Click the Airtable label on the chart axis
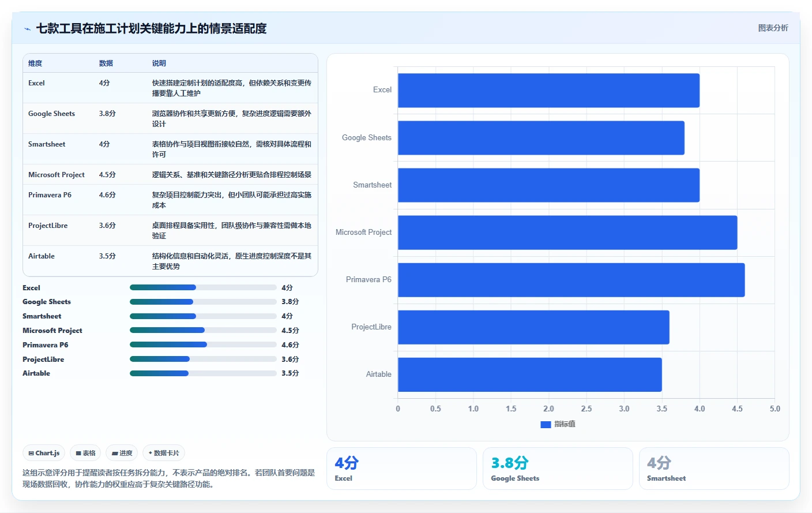Viewport: 812px width, 513px height. tap(379, 374)
